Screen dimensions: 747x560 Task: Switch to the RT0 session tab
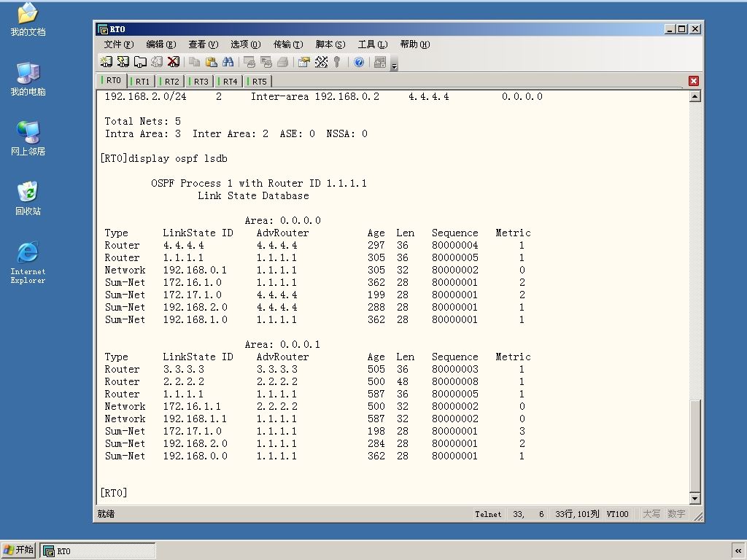(x=112, y=80)
